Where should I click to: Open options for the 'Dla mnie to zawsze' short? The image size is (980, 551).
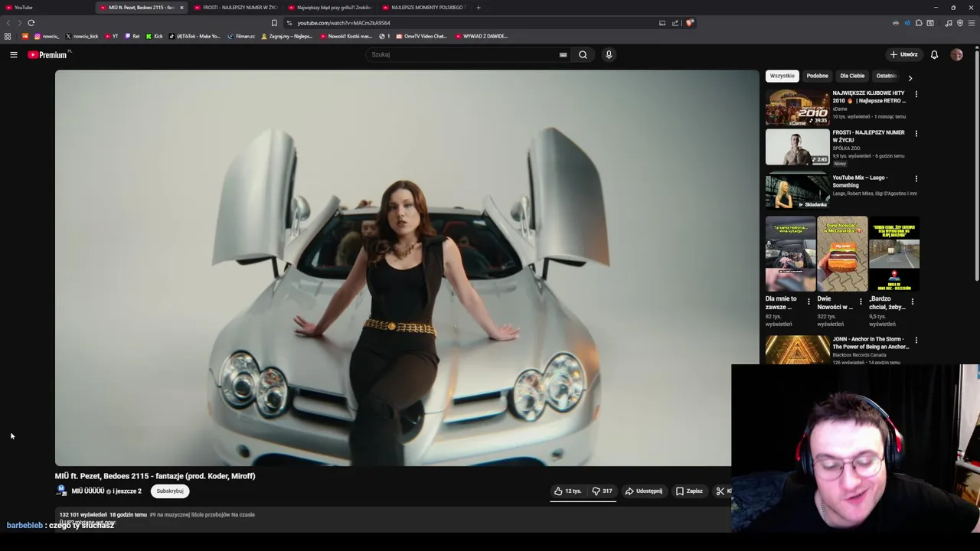[808, 302]
